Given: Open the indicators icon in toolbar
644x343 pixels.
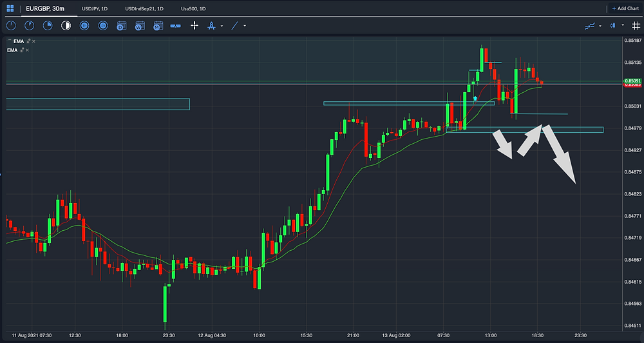Looking at the screenshot, I should (590, 26).
